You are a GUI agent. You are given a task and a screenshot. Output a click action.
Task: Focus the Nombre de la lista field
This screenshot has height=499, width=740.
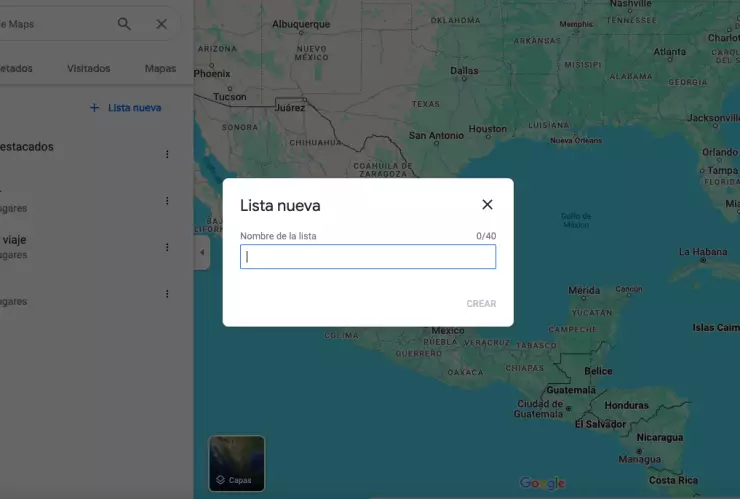point(368,256)
